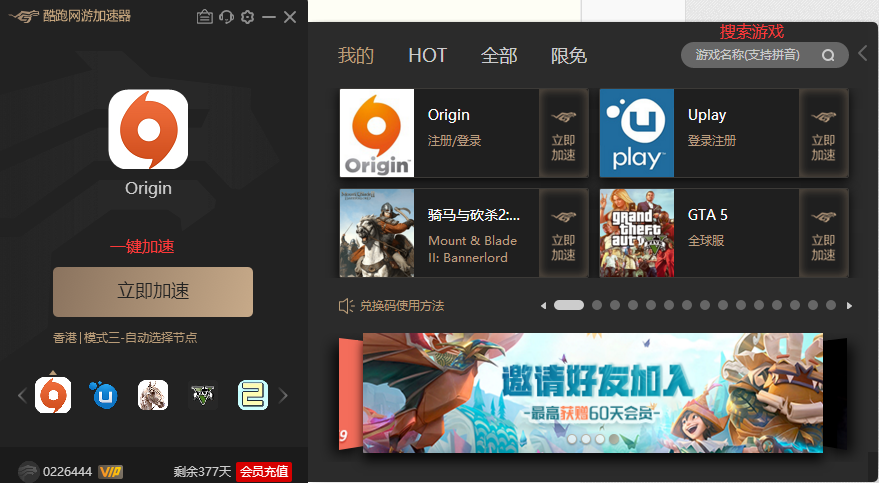This screenshot has height=483, width=879.
Task: Select third banner carousel dot
Action: (x=600, y=439)
